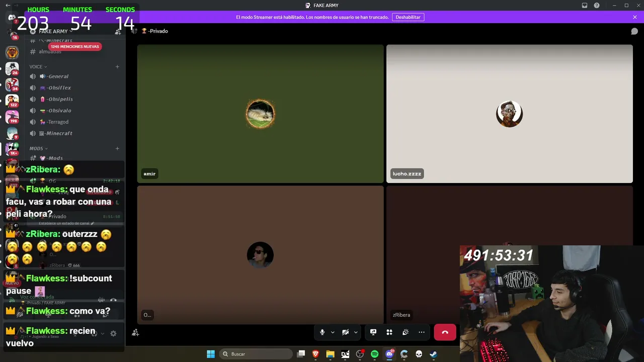Collapse the VOICE category

coord(38,66)
